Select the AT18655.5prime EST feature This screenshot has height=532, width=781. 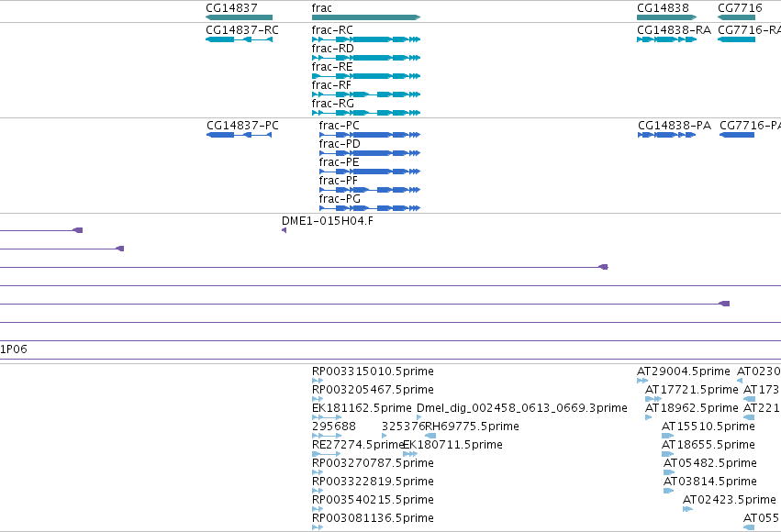pyautogui.click(x=667, y=454)
